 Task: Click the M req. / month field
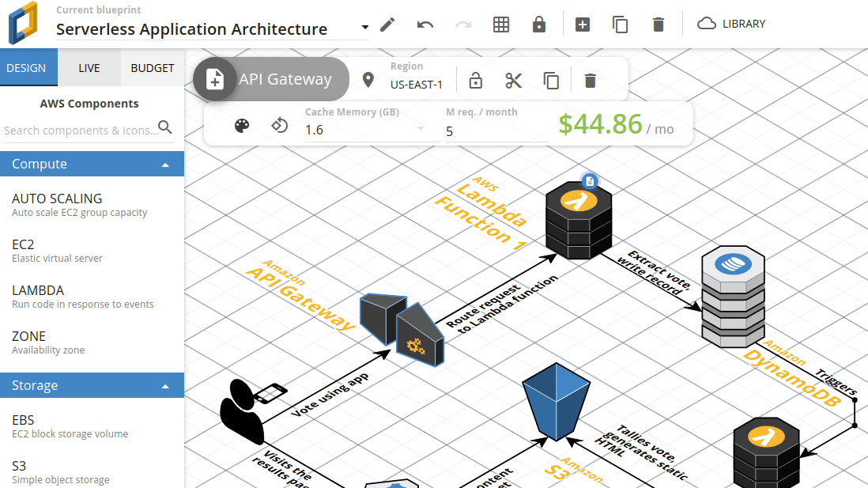(496, 131)
